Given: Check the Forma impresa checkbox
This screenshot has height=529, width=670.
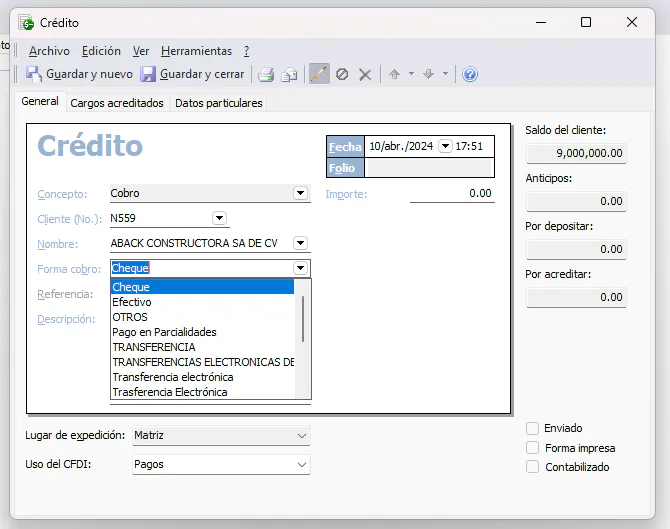Looking at the screenshot, I should coord(533,448).
